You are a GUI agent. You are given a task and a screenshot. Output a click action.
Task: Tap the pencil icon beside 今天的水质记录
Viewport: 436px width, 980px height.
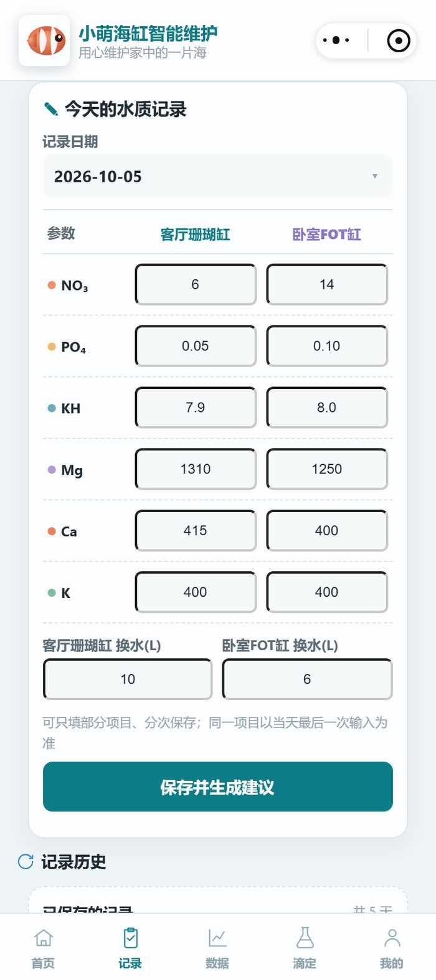pyautogui.click(x=51, y=109)
